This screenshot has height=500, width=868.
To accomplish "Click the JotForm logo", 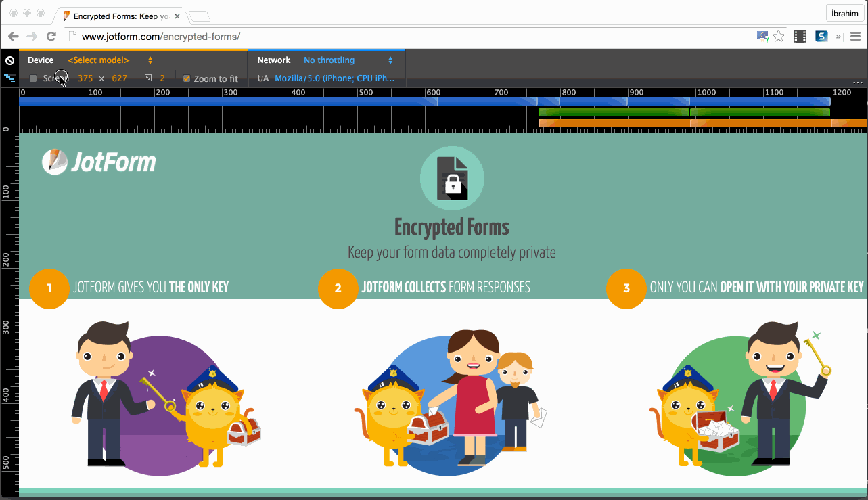I will coord(99,162).
